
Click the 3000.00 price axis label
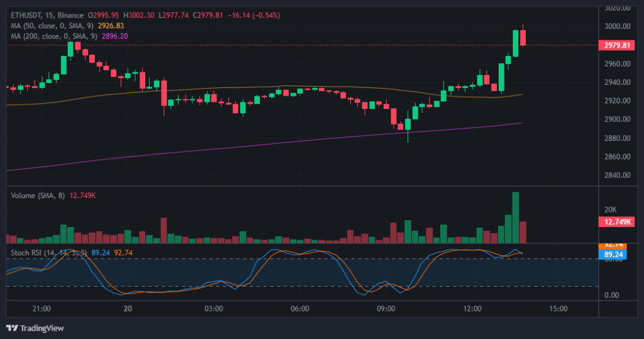tap(617, 26)
